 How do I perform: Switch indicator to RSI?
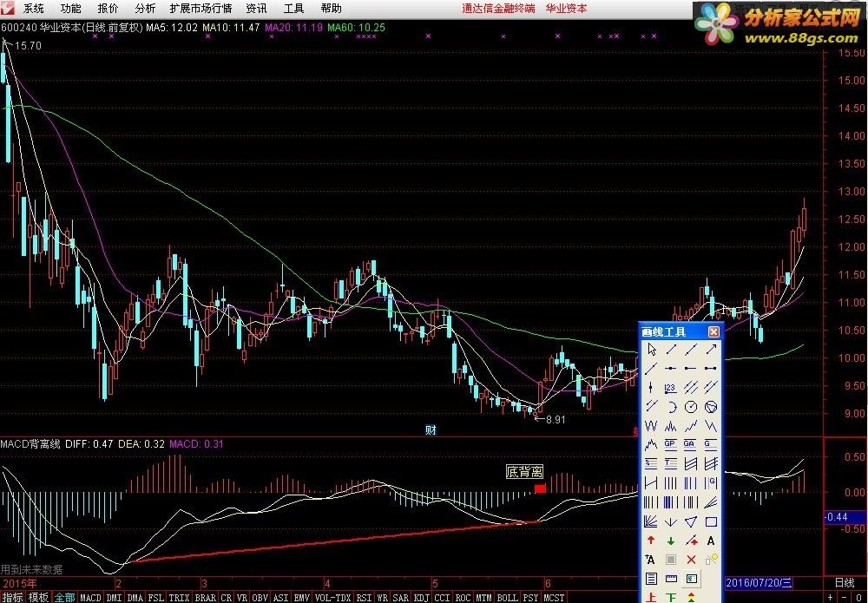pos(364,598)
